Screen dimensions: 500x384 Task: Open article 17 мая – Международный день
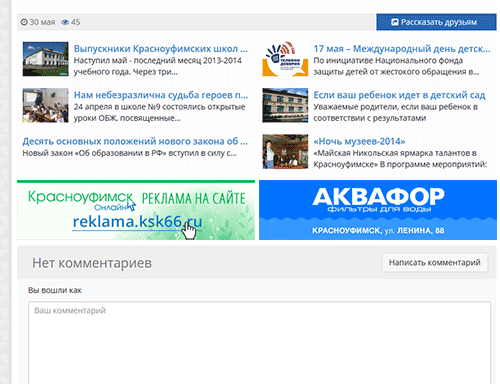coord(402,49)
